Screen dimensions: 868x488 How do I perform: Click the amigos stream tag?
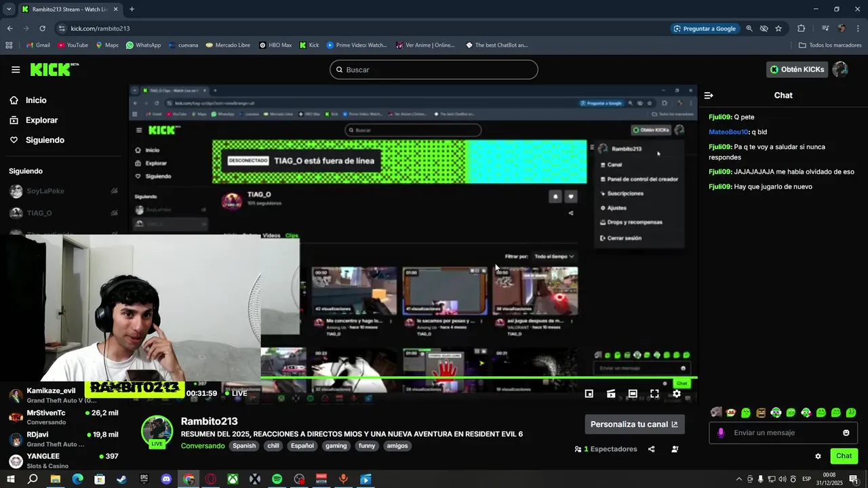397,446
